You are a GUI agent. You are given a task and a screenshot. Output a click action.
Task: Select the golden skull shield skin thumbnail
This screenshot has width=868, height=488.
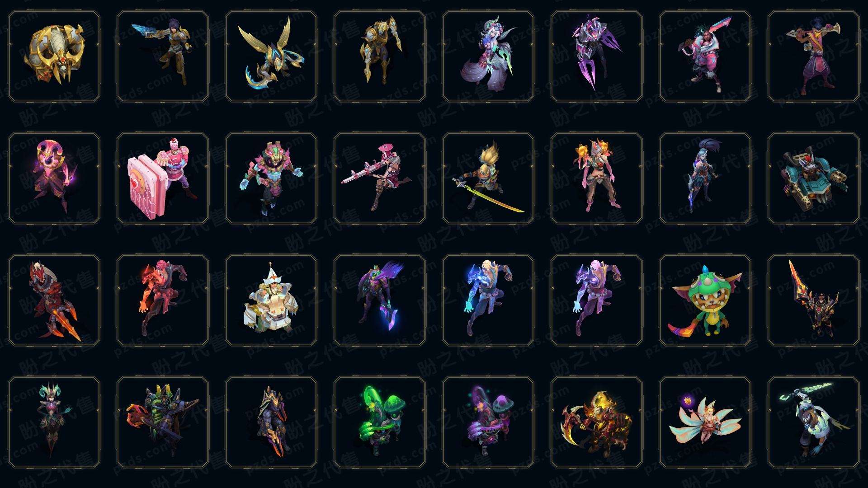tap(54, 56)
